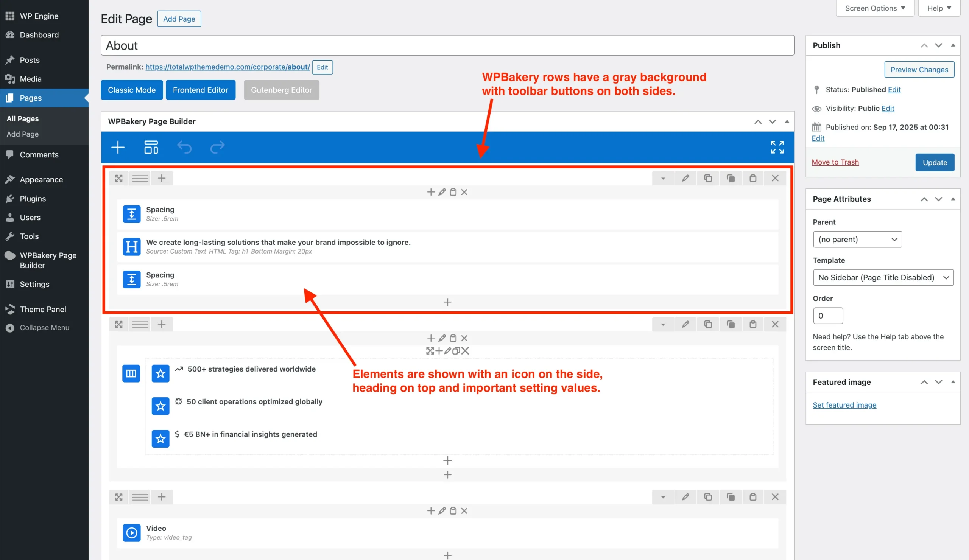Click the About page title field
The image size is (969, 560).
click(269, 45)
